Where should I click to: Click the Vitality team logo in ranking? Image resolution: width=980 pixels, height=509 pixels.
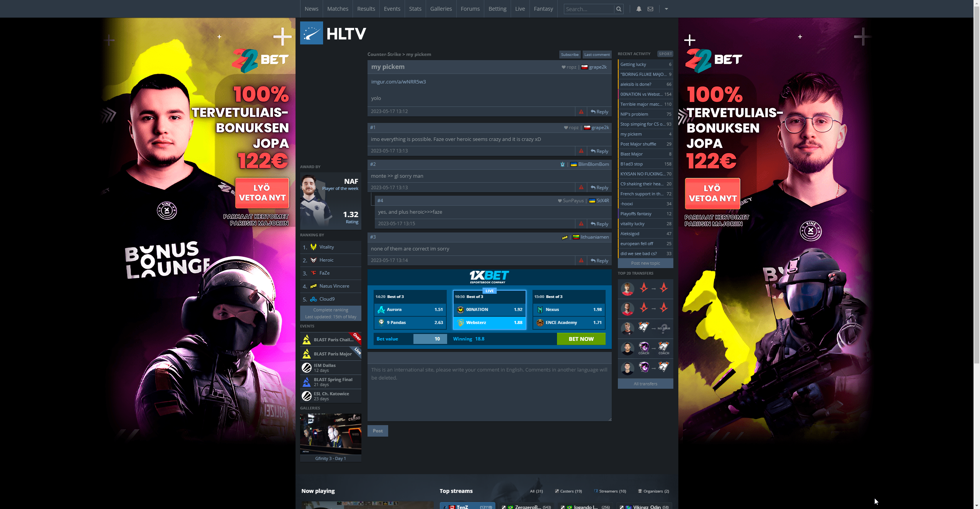coord(314,247)
